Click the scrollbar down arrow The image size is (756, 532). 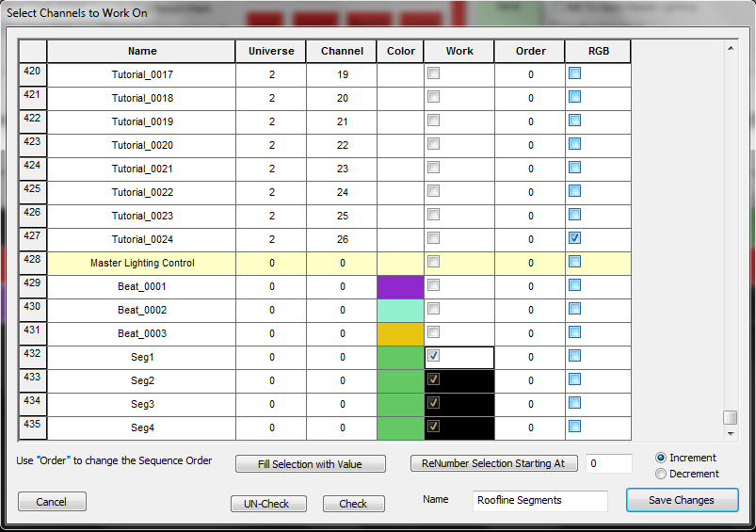(x=731, y=434)
